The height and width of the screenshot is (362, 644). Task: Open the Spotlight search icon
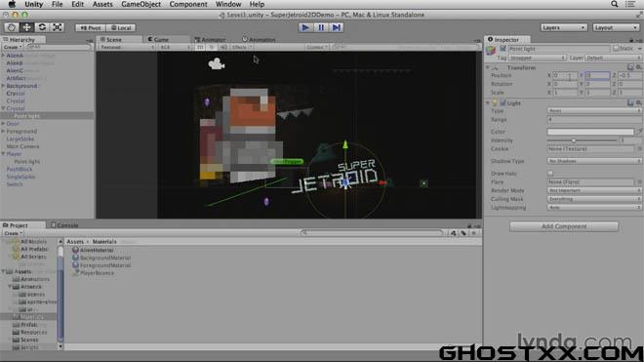coord(615,4)
